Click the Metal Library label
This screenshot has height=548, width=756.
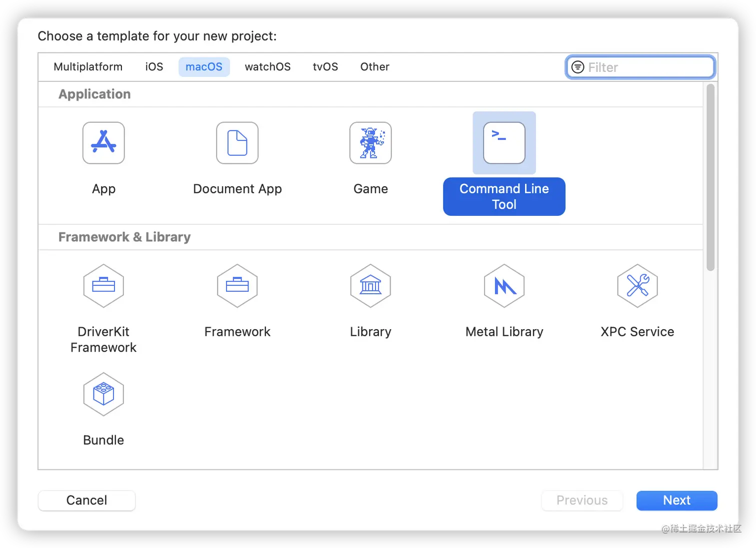point(504,332)
